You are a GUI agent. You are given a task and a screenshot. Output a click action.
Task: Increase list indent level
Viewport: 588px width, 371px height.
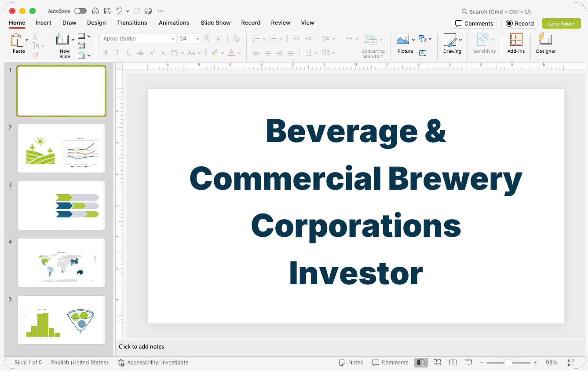[x=308, y=39]
